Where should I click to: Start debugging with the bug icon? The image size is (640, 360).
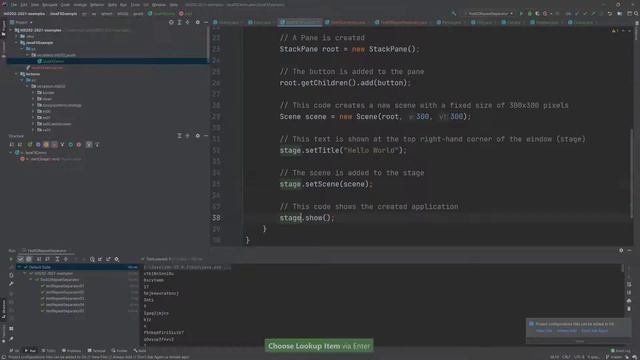tap(529, 13)
